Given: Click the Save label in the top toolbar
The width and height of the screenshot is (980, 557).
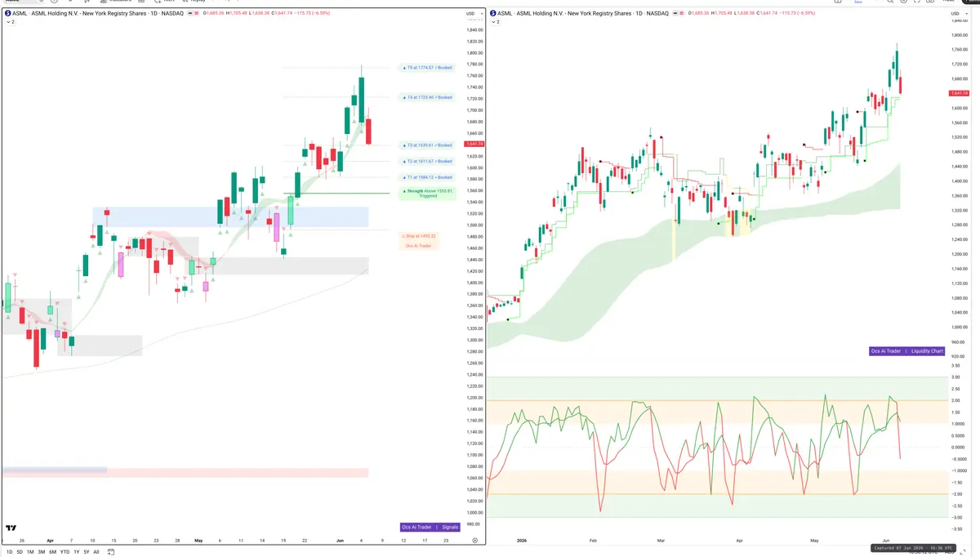Looking at the screenshot, I should [x=857, y=2].
